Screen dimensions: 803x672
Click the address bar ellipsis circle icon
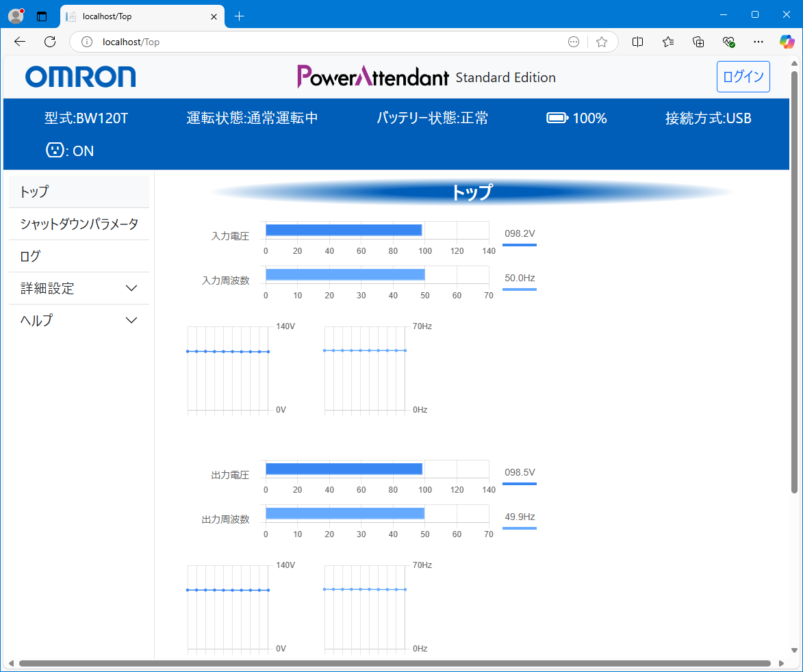tap(574, 42)
